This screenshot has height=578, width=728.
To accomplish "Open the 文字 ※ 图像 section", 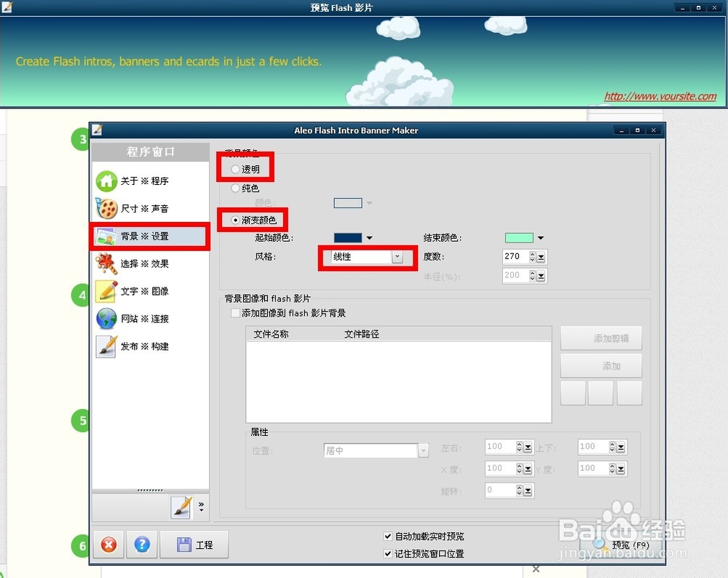I will point(150,291).
